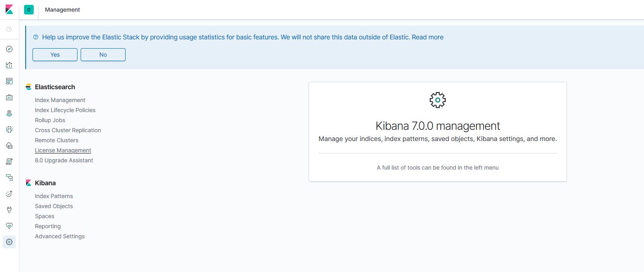Open Dev Tools wrench icon

[x=9, y=210]
